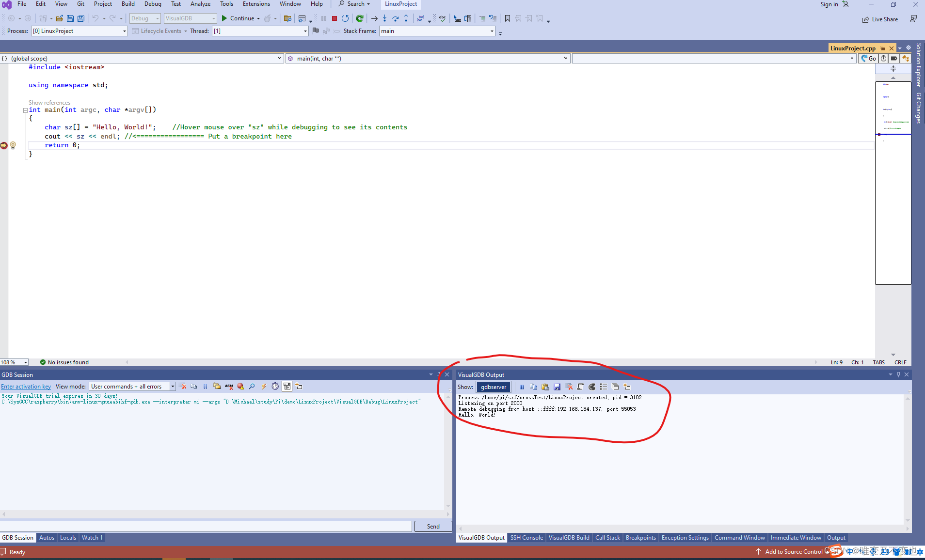925x560 pixels.
Task: Click the Open File folder icon
Action: (60, 18)
